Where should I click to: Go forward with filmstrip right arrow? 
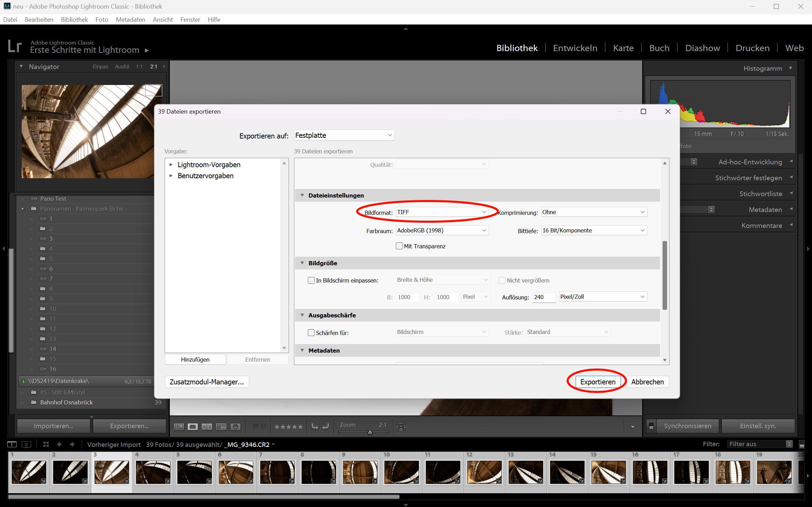point(72,444)
